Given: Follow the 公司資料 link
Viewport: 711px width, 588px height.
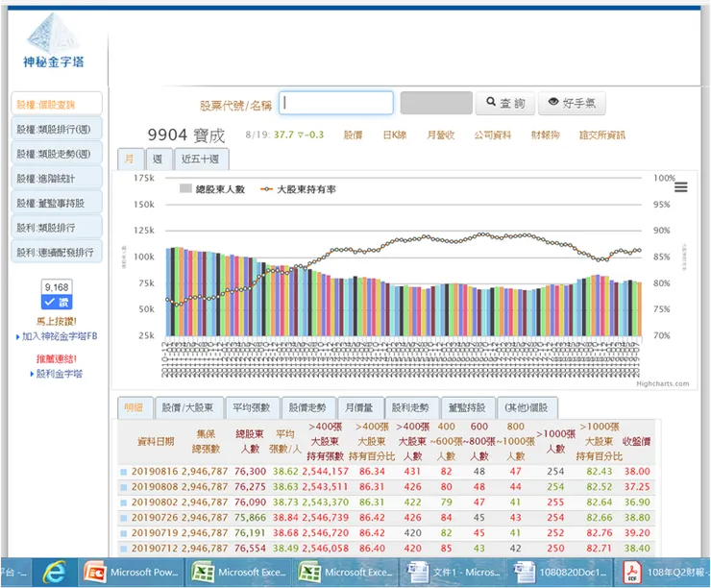Looking at the screenshot, I should click(493, 135).
